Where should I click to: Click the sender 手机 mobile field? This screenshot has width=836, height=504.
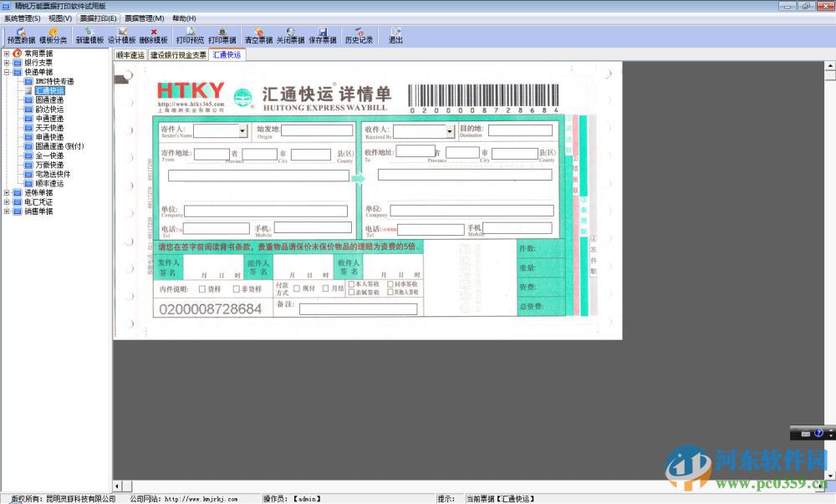pyautogui.click(x=313, y=227)
